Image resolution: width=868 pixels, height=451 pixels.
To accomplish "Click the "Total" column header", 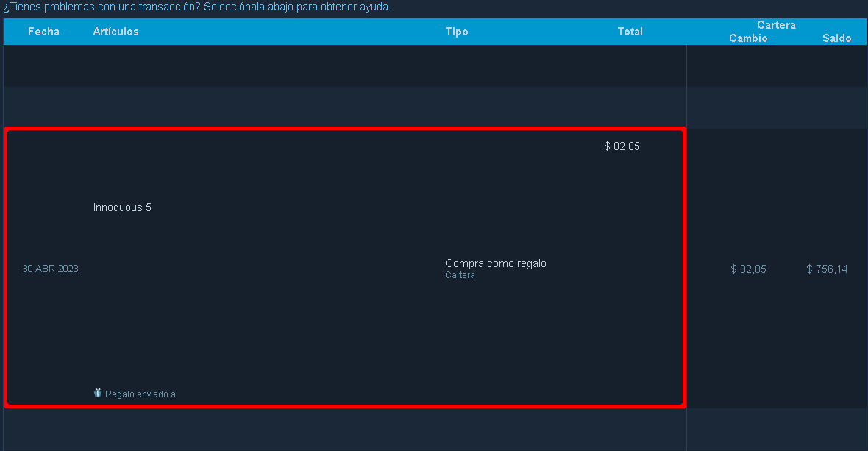I will pos(630,32).
